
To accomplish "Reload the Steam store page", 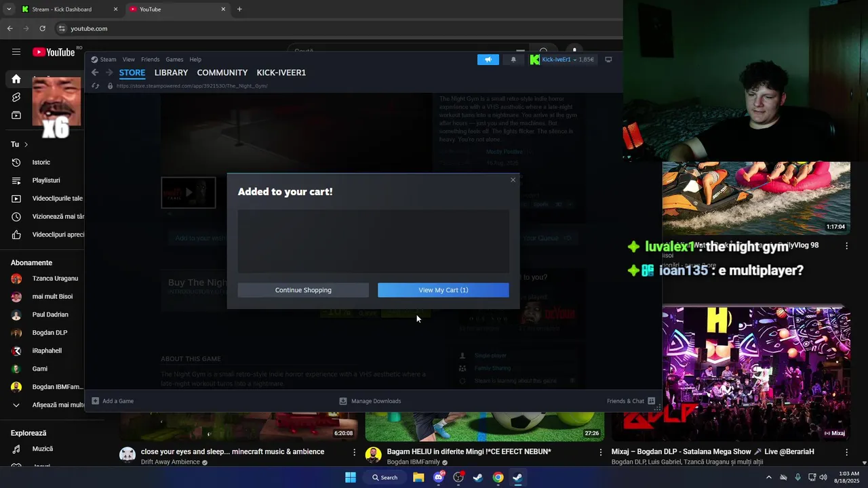I will (96, 86).
